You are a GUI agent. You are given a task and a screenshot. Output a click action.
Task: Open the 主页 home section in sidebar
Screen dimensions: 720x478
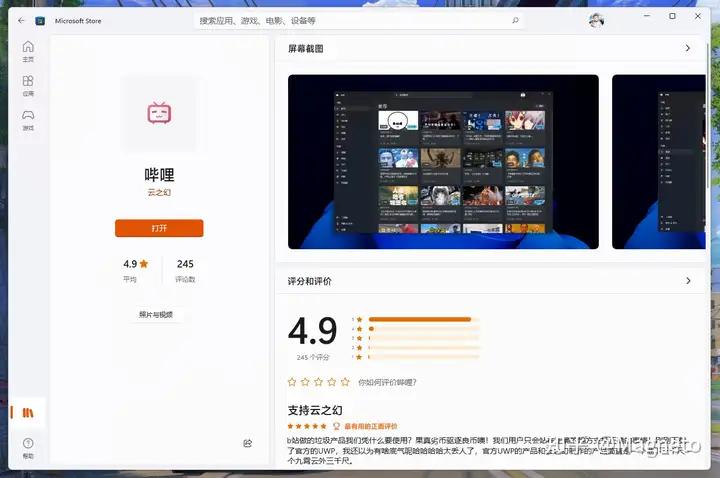point(28,50)
